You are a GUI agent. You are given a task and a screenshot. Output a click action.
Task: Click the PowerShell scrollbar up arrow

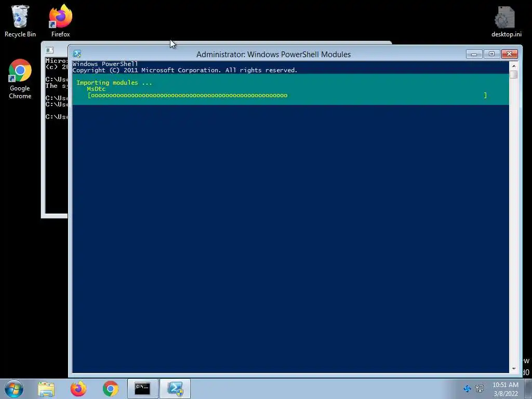click(513, 66)
